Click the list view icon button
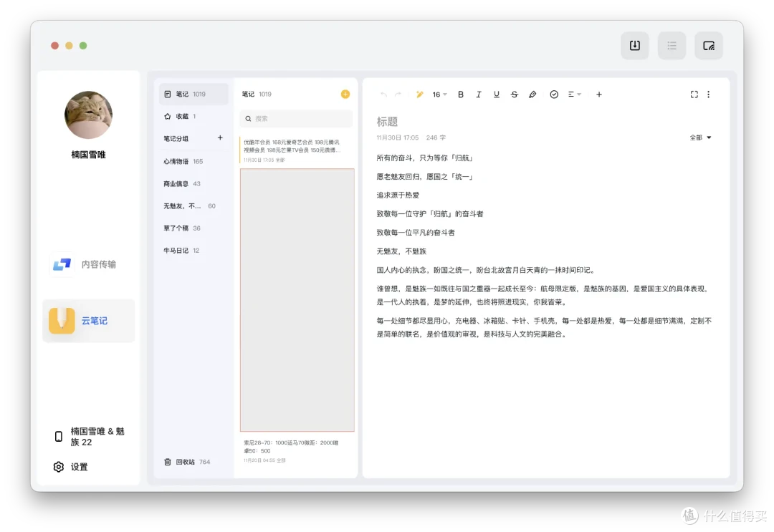774x532 pixels. (x=672, y=45)
